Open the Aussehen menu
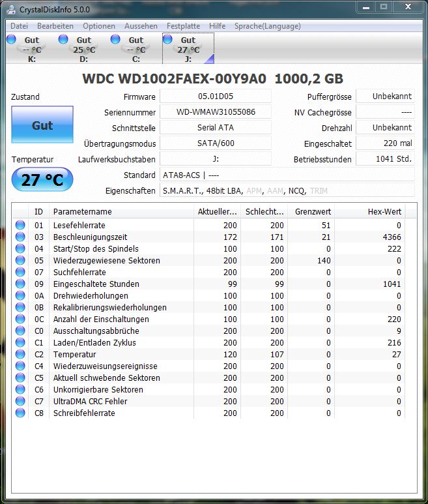Viewport: 428px width, 504px height. coord(141,26)
